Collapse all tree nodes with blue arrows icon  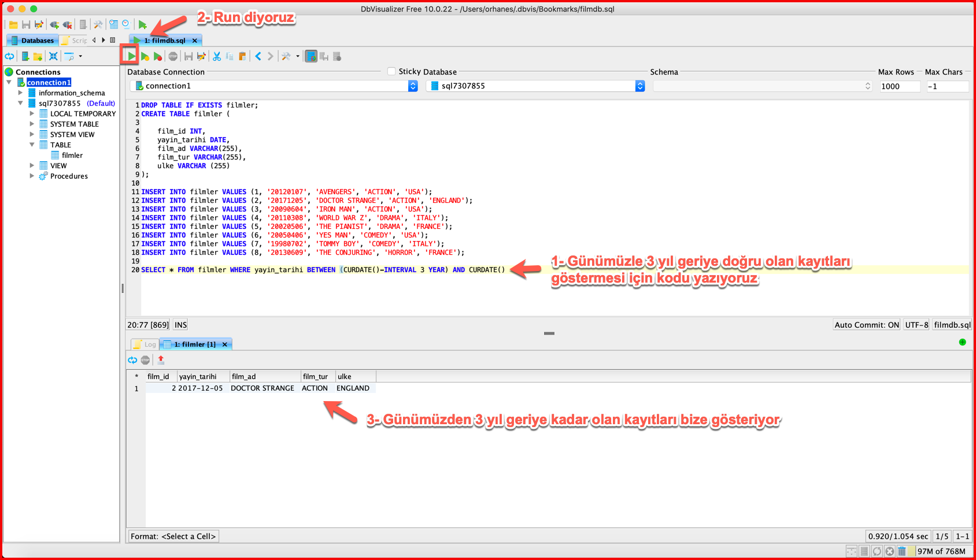pos(53,56)
